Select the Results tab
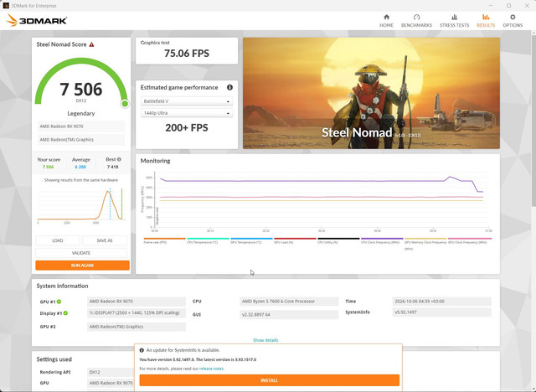Image resolution: width=536 pixels, height=392 pixels. pyautogui.click(x=486, y=20)
